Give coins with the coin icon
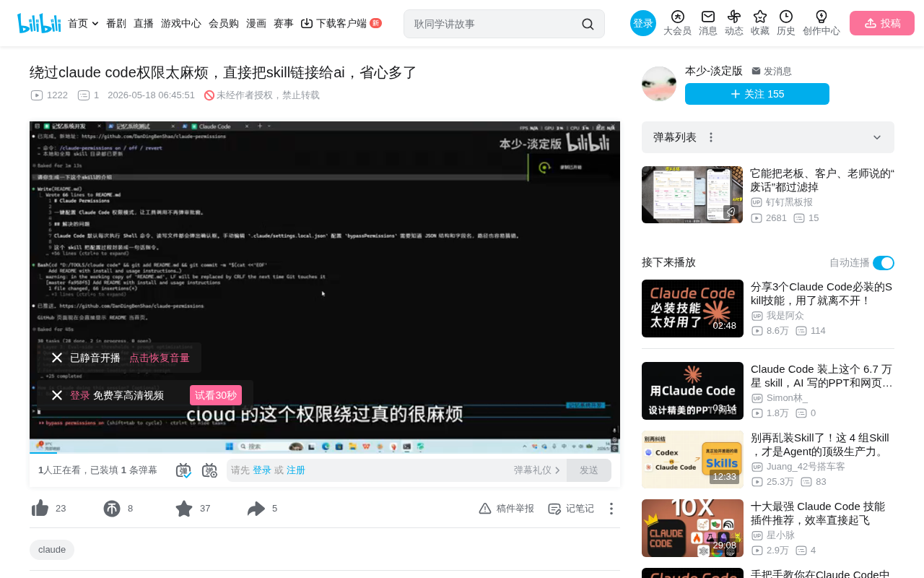 [112, 509]
